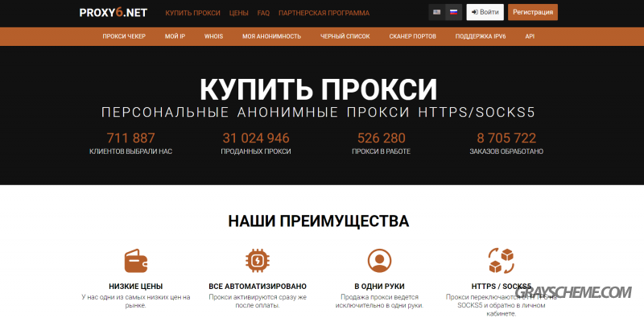Open the API page
This screenshot has width=644, height=318.
530,36
